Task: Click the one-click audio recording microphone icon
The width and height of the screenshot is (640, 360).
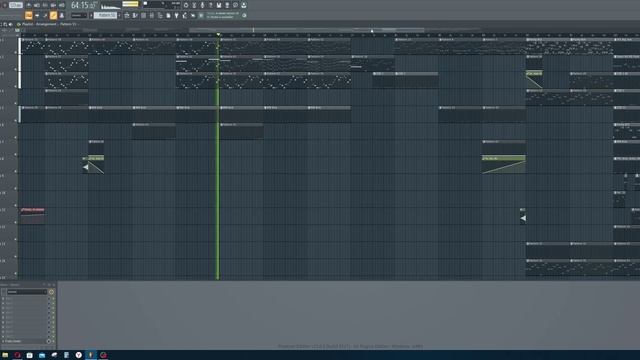Action: coord(202,5)
